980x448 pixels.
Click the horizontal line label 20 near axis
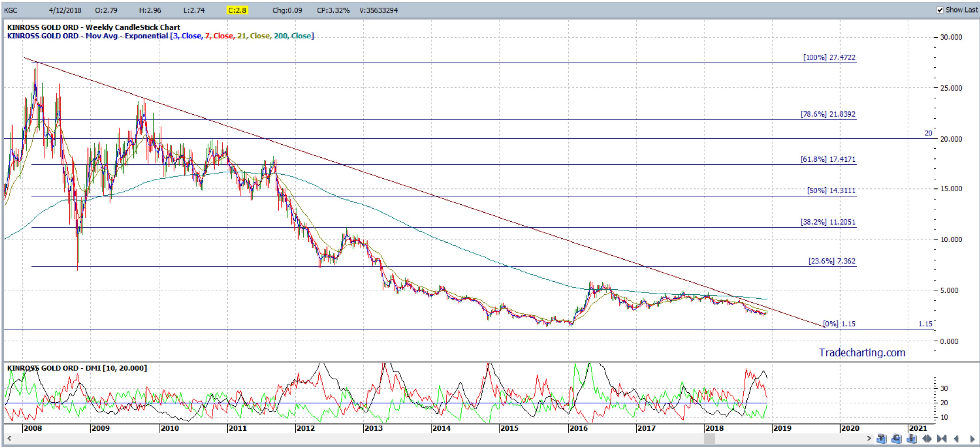928,133
